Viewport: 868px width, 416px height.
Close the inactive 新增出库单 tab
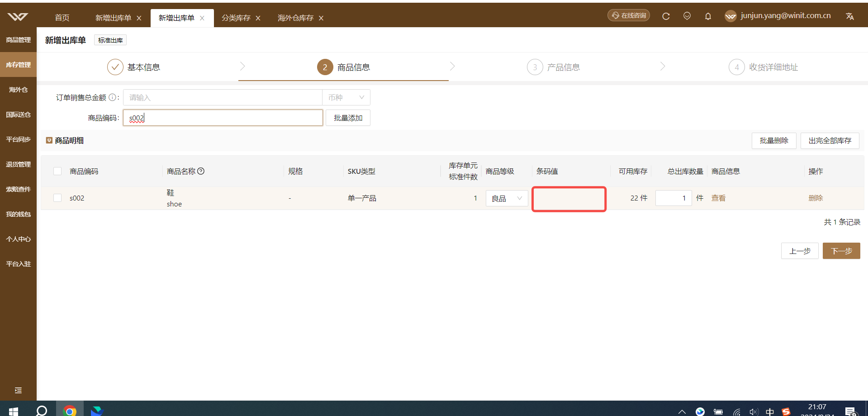139,18
